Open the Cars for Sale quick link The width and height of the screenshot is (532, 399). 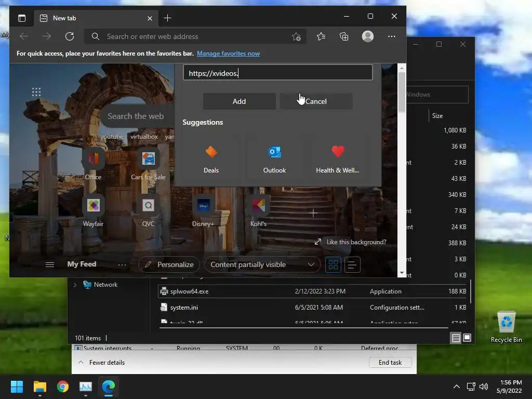click(148, 164)
